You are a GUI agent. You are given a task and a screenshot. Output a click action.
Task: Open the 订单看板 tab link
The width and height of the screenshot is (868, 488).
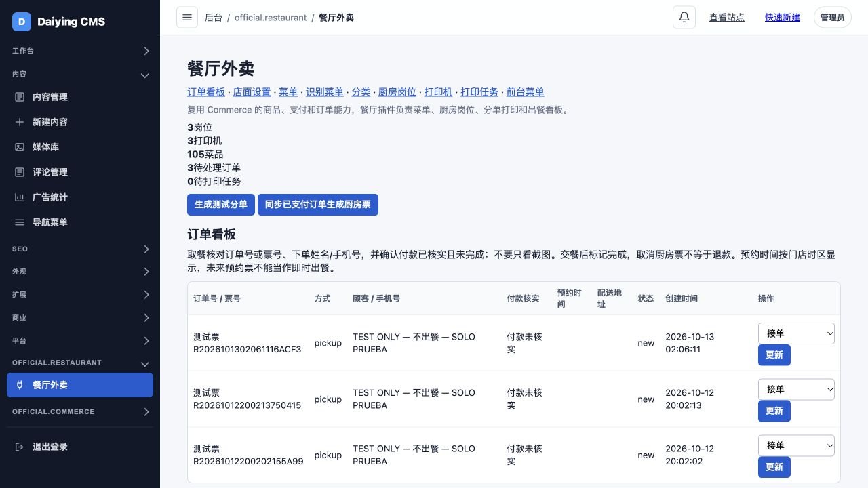[x=206, y=92]
